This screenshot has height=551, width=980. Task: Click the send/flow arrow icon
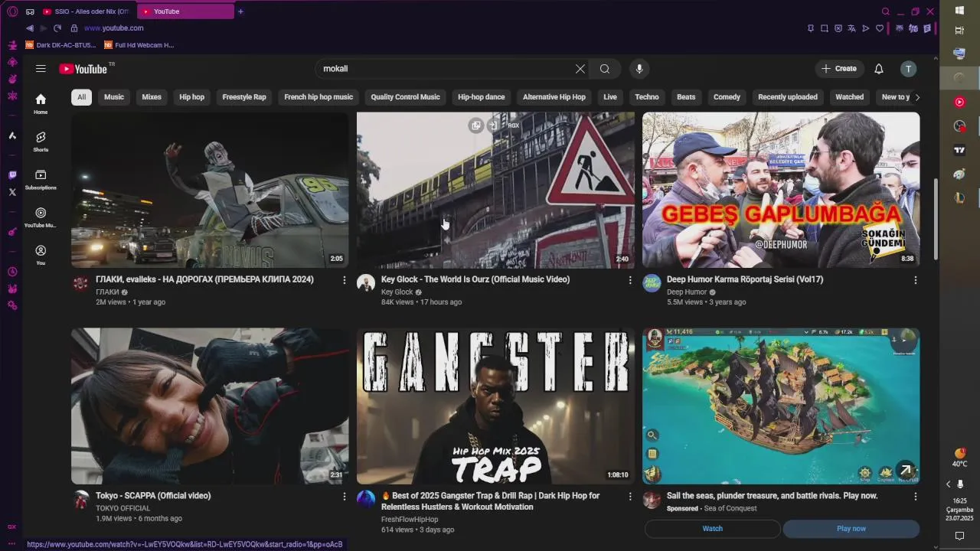866,28
